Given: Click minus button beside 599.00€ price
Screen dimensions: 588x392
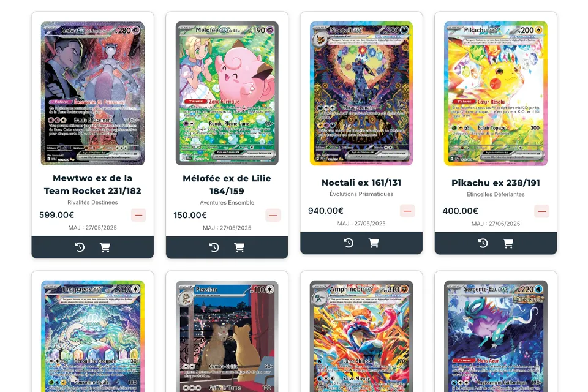Looking at the screenshot, I should pyautogui.click(x=138, y=215).
